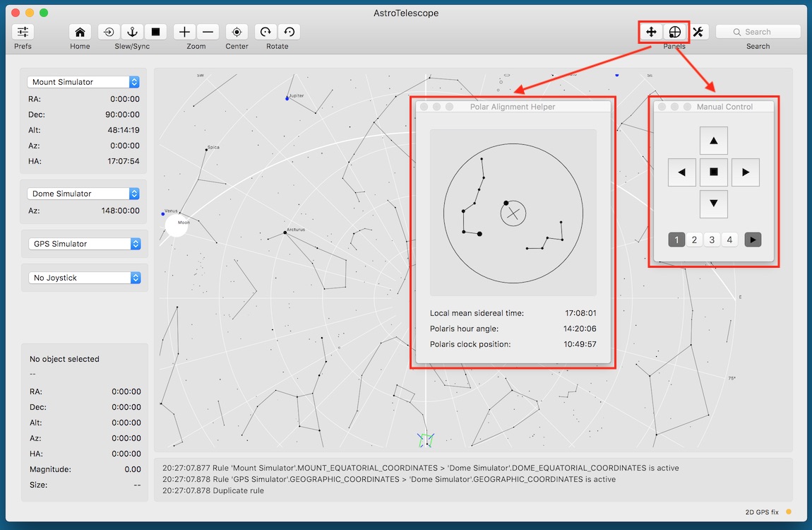This screenshot has height=530, width=812.
Task: Rotate the sky map clockwise
Action: [x=265, y=32]
